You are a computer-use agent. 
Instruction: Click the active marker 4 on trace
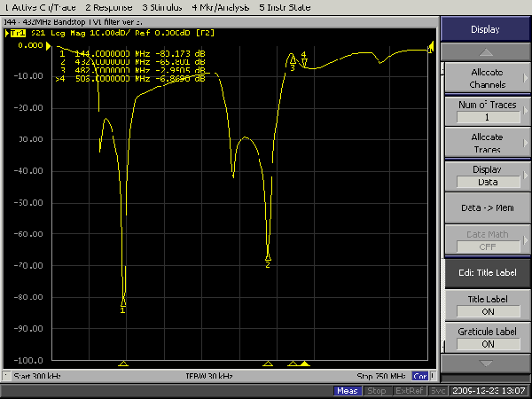pos(304,62)
